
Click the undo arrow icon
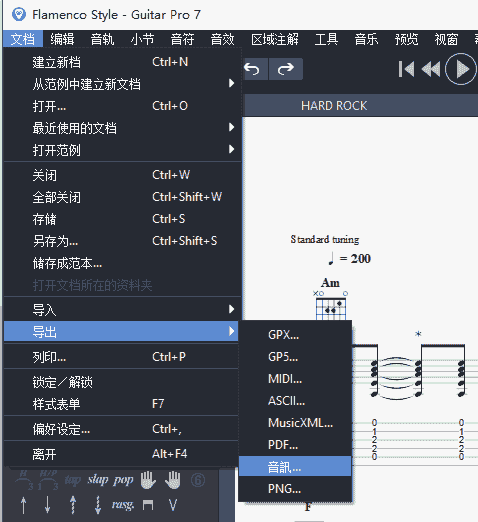[x=252, y=69]
